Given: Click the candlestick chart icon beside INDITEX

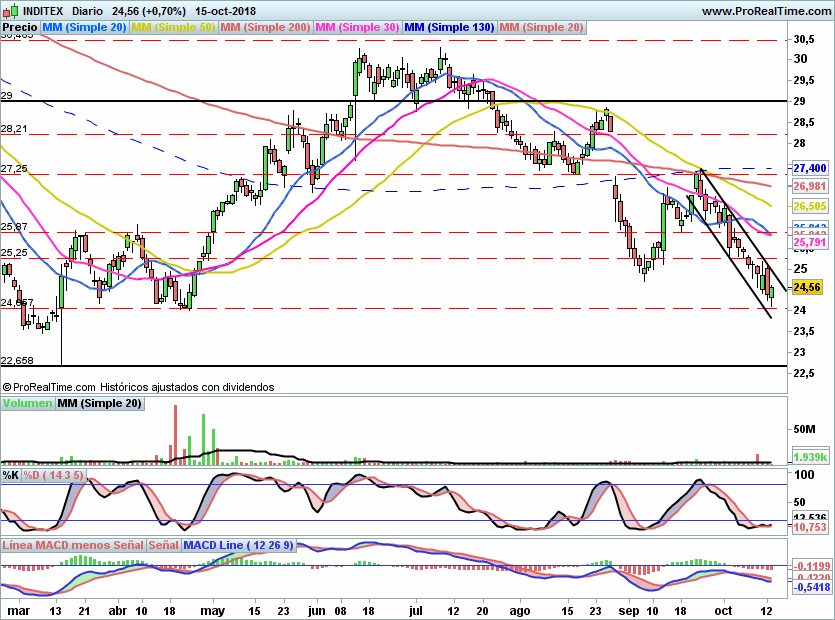Looking at the screenshot, I should point(11,11).
